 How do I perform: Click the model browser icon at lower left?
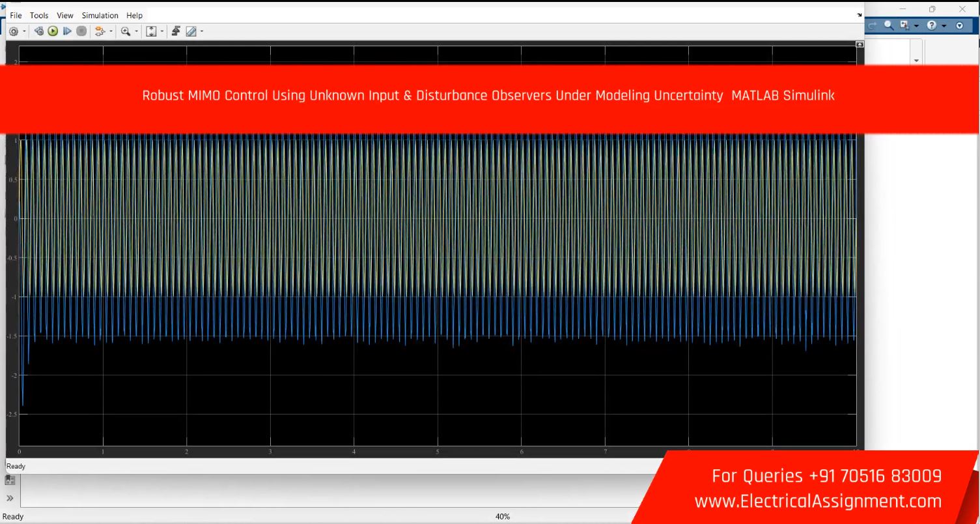click(x=10, y=480)
